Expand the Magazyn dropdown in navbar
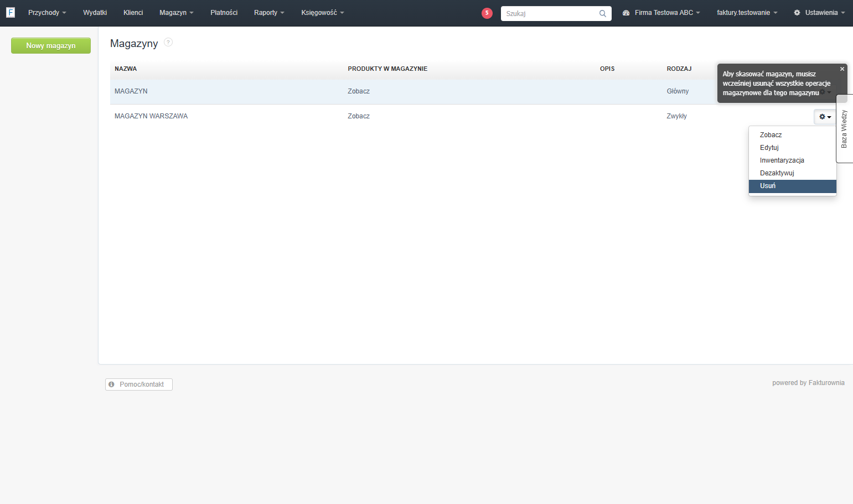Screen dimensions: 853x504 (176, 13)
